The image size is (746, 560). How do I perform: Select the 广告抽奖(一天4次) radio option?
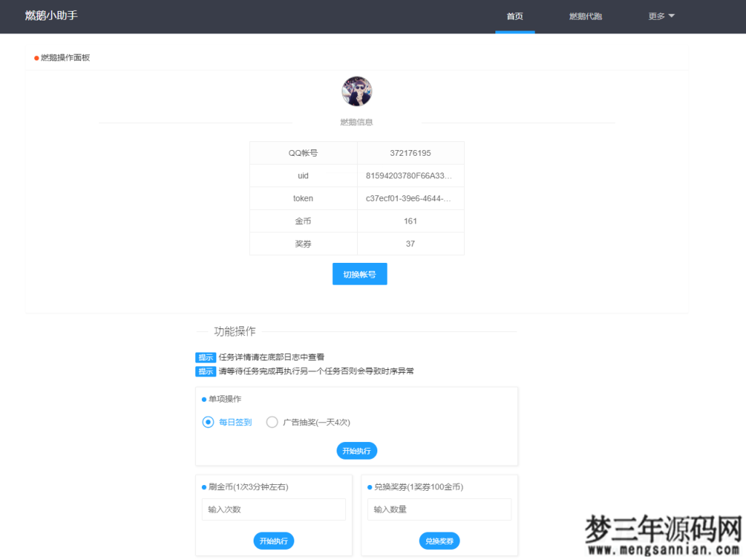pos(272,422)
